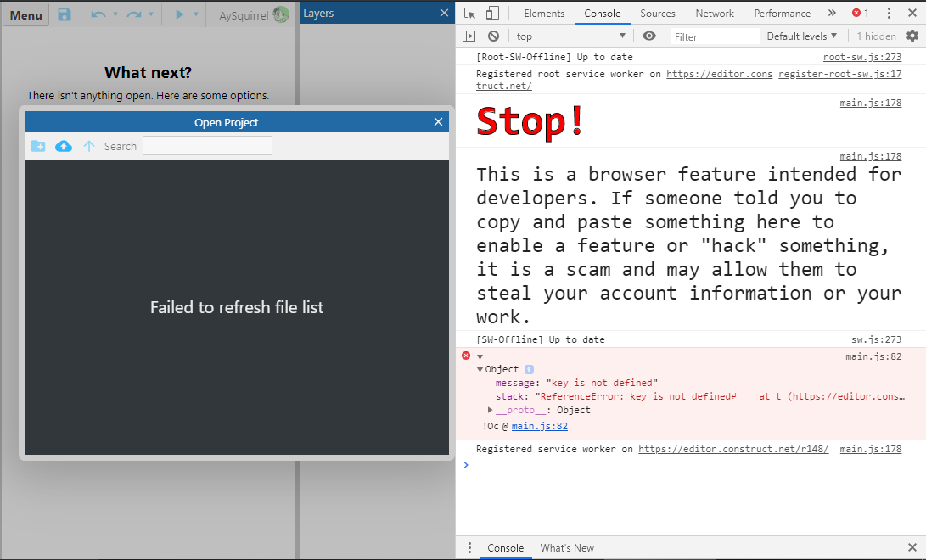Navigate up one folder level

click(x=88, y=146)
